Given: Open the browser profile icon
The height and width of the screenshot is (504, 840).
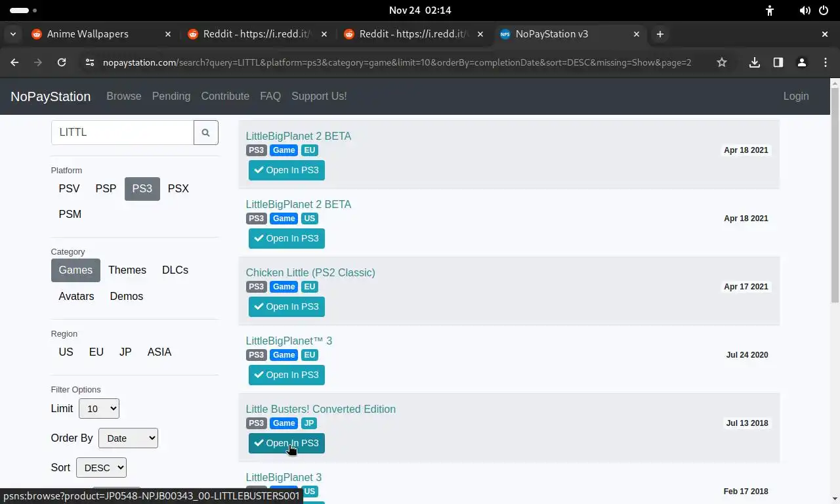Looking at the screenshot, I should [802, 62].
